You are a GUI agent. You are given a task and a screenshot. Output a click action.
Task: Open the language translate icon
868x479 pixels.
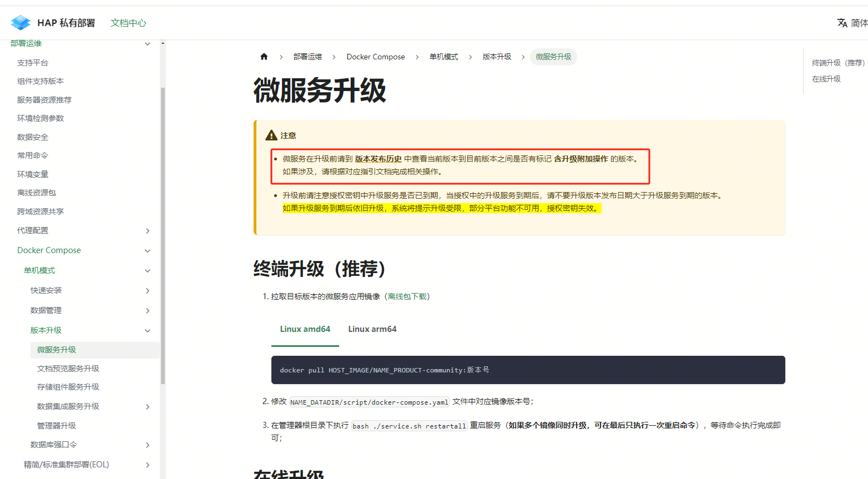(842, 23)
